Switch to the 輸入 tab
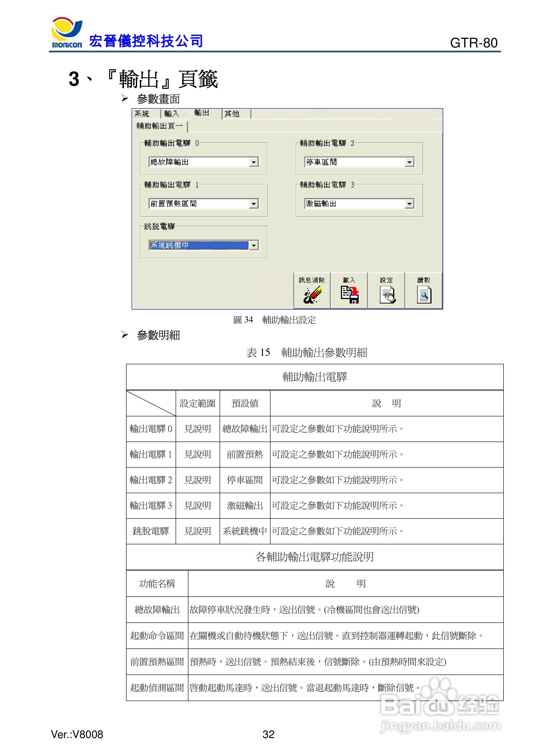Viewport: 534px width, 756px height. point(172,114)
